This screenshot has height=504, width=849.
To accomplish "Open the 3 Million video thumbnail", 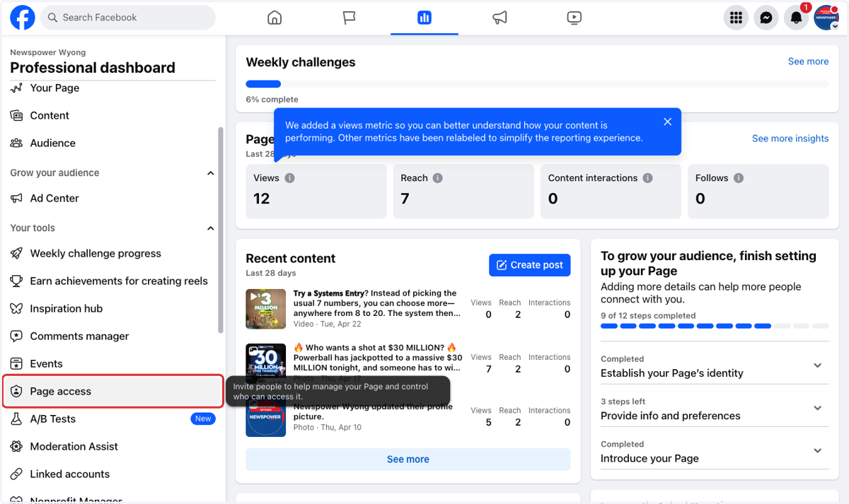I will pyautogui.click(x=266, y=309).
